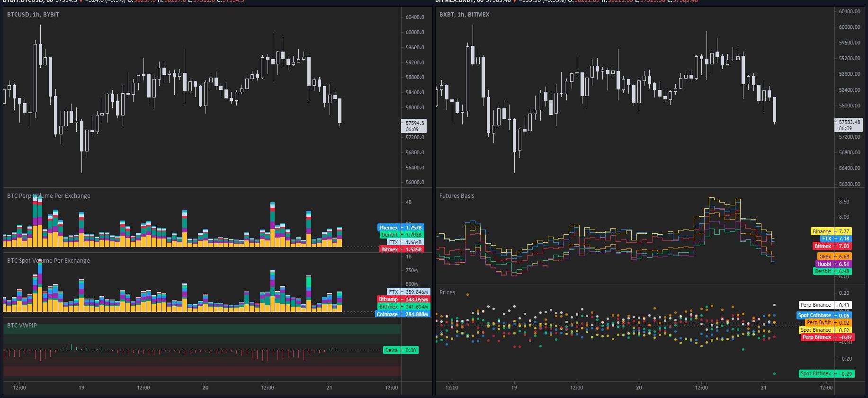
Task: Click the Spot Bitfinex -0.29 price label
Action: click(826, 374)
